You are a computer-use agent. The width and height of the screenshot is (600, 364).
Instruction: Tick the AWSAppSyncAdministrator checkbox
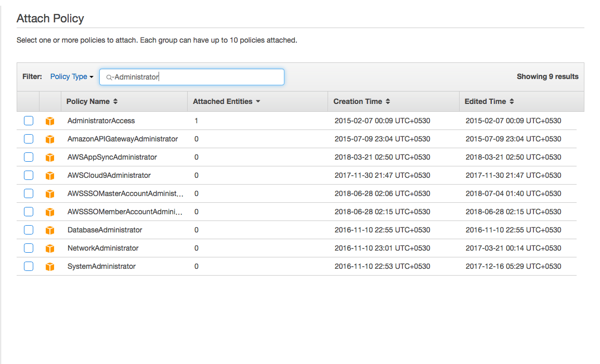[29, 157]
